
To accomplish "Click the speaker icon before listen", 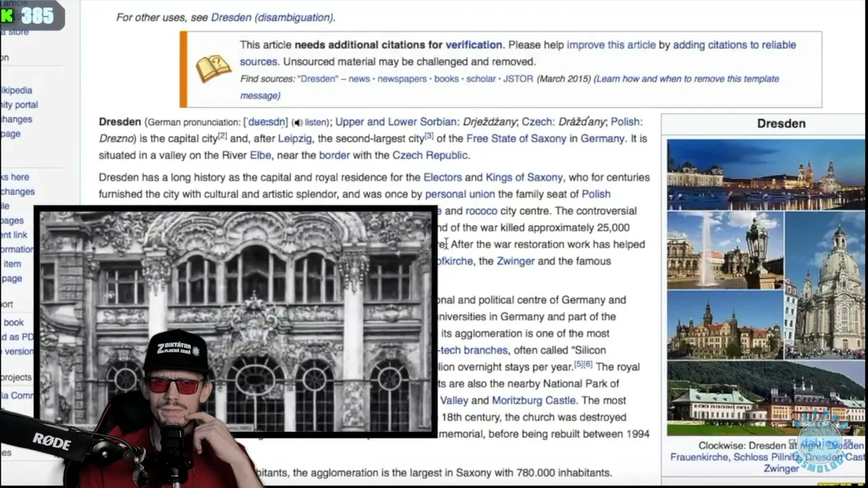I will click(x=298, y=123).
